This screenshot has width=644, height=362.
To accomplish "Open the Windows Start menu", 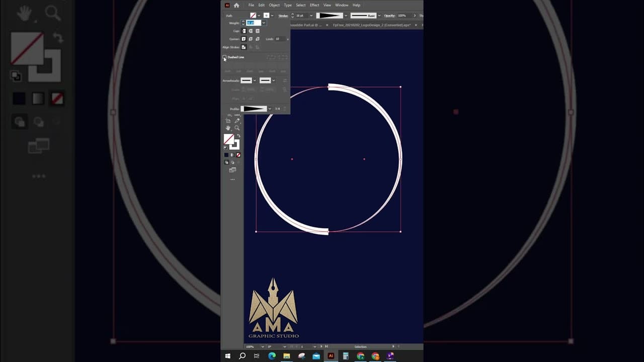I will [x=227, y=356].
